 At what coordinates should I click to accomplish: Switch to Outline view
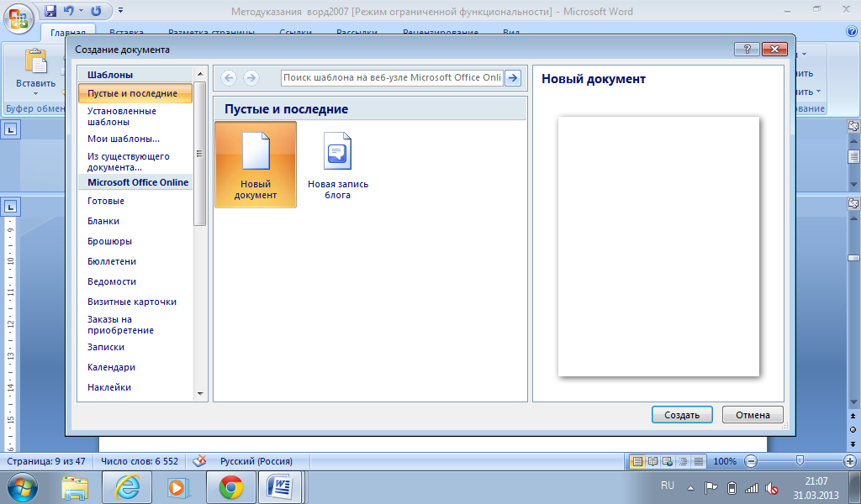683,461
